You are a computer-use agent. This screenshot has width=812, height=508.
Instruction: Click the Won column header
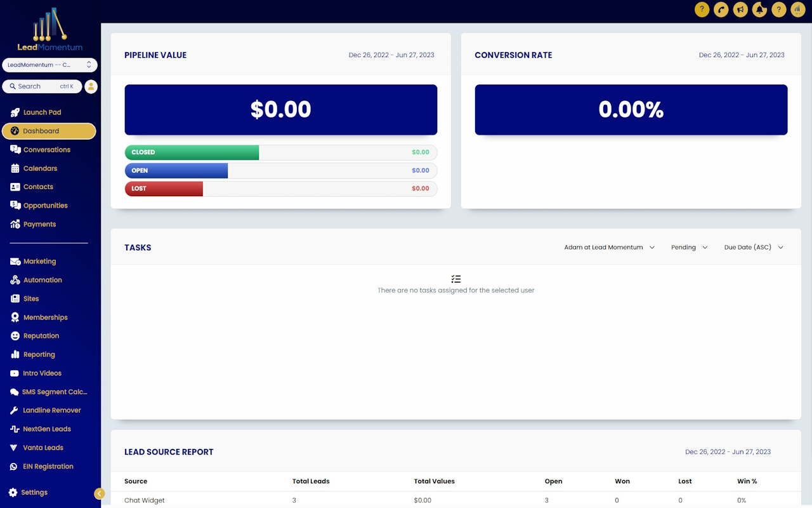click(622, 481)
